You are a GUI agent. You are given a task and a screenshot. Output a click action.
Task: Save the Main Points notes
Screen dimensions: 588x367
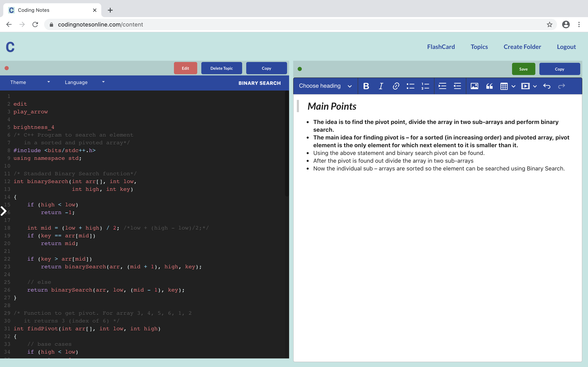point(523,69)
